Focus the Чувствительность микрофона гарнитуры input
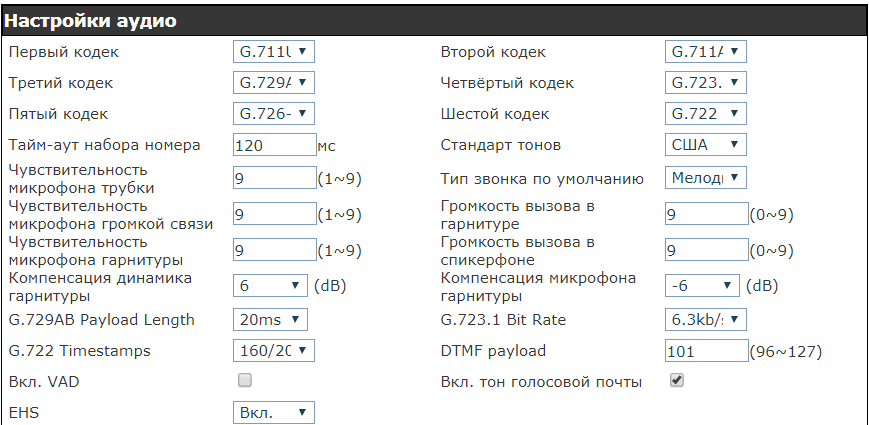The image size is (869, 425). 273,250
